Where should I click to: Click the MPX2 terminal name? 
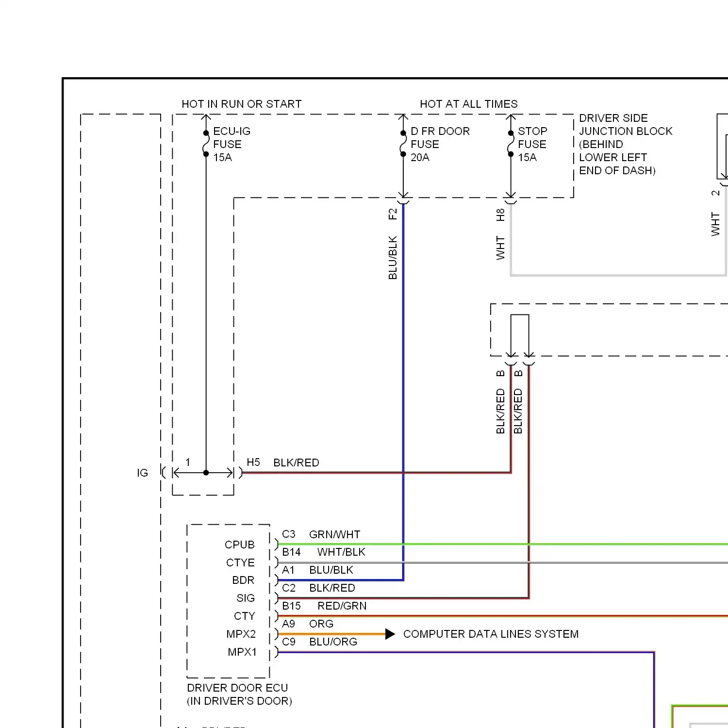(241, 634)
